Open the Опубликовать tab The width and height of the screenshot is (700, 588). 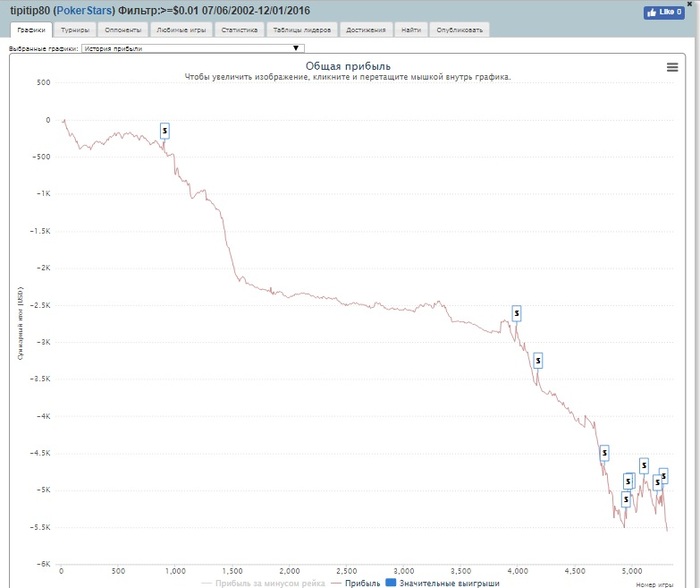pos(459,30)
